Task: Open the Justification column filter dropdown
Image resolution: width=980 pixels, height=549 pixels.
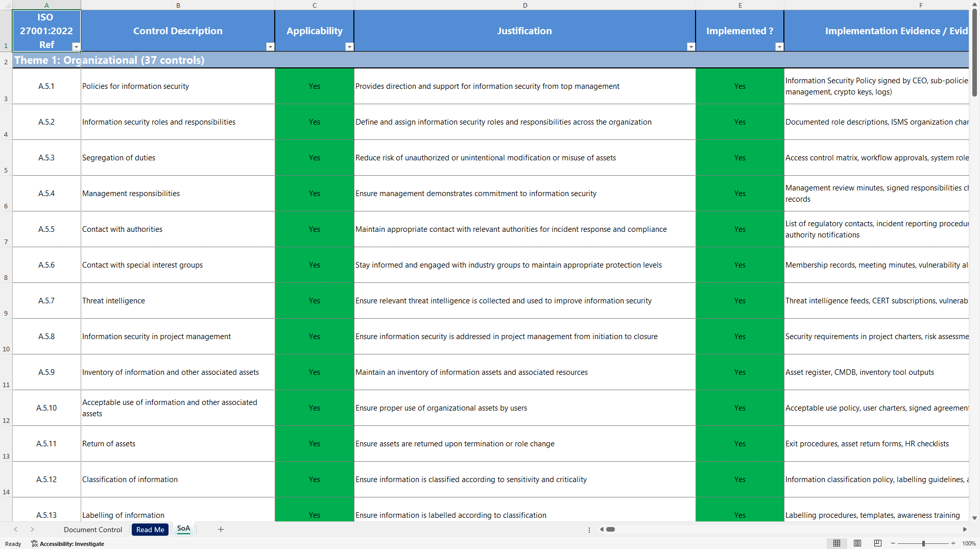Action: pos(691,46)
